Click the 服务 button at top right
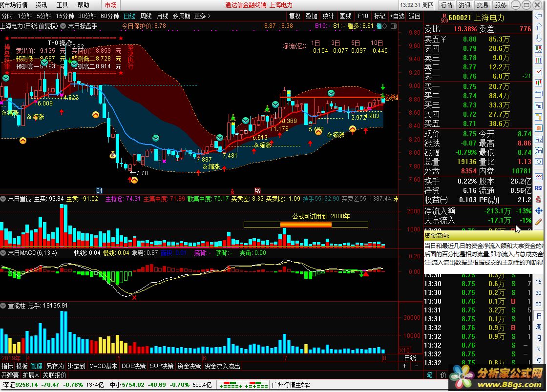This screenshot has width=547, height=392. coord(501,5)
